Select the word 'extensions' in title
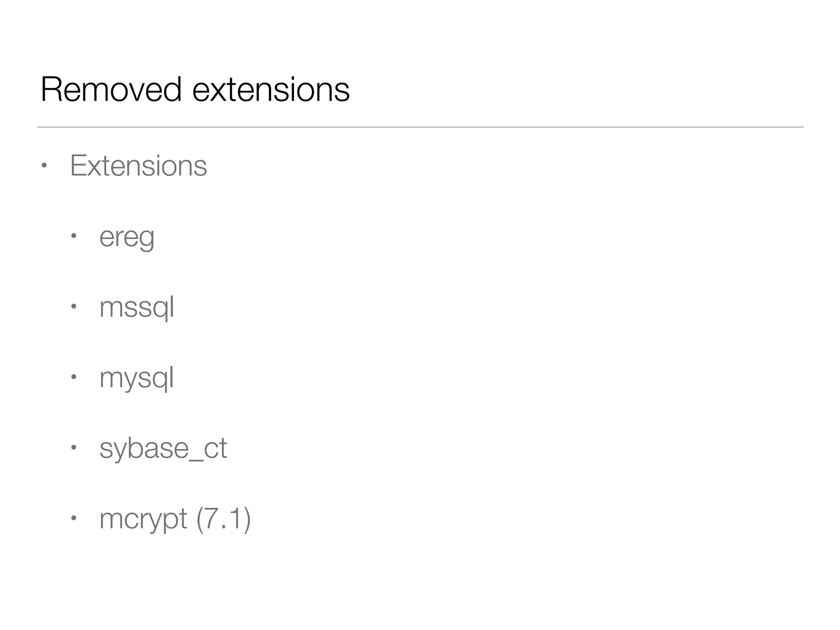Screen dimensions: 840x630 [271, 89]
